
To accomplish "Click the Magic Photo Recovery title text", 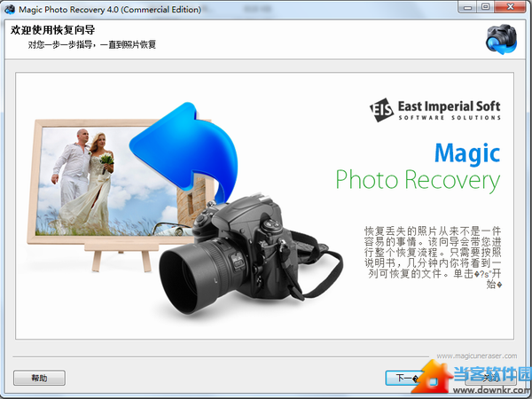I will pos(418,168).
